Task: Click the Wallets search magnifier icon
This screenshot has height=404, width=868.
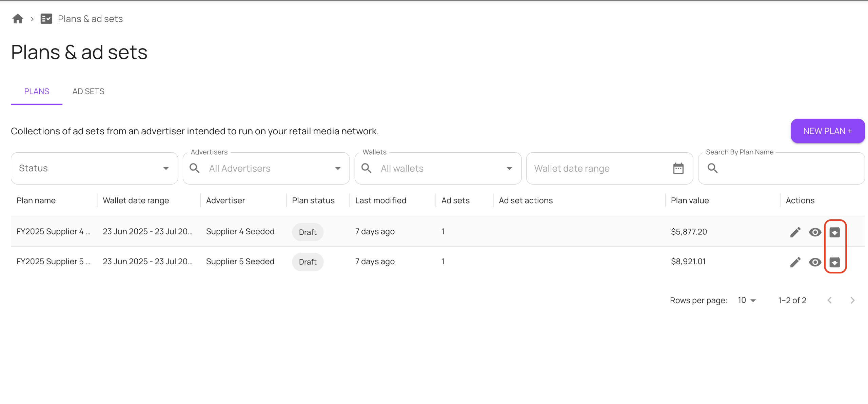Action: [367, 168]
